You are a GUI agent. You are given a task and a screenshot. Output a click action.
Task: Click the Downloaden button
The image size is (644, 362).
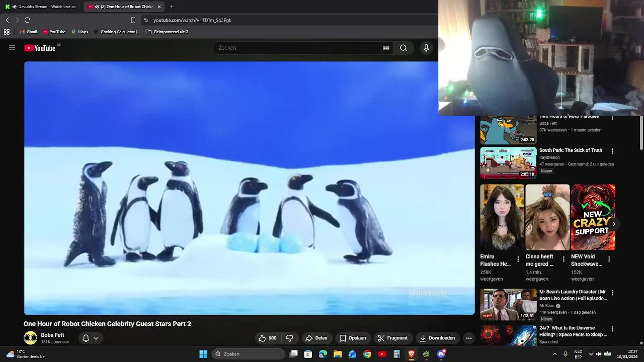pos(437,338)
